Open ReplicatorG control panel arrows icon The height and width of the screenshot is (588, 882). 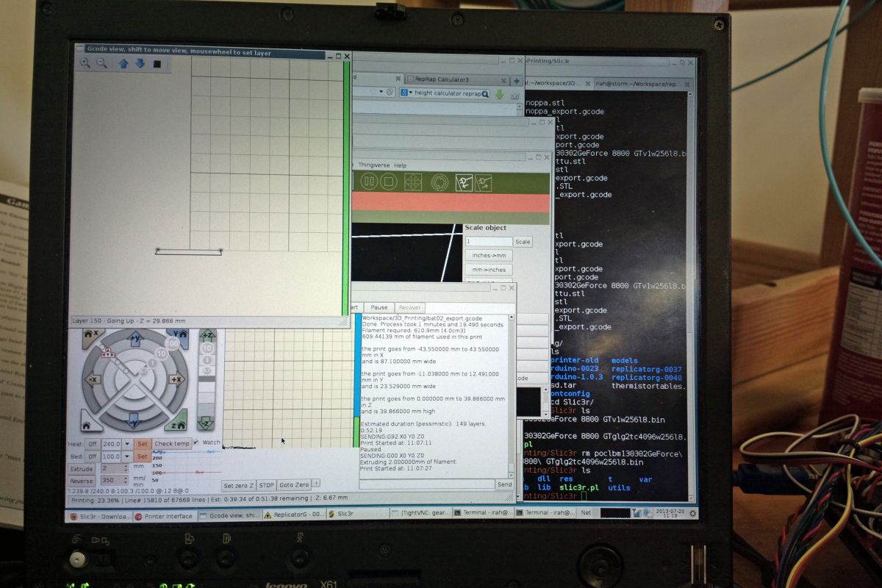coord(413,182)
